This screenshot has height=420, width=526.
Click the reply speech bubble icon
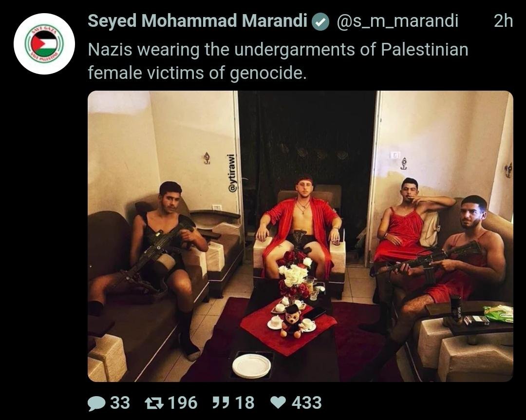coord(95,403)
